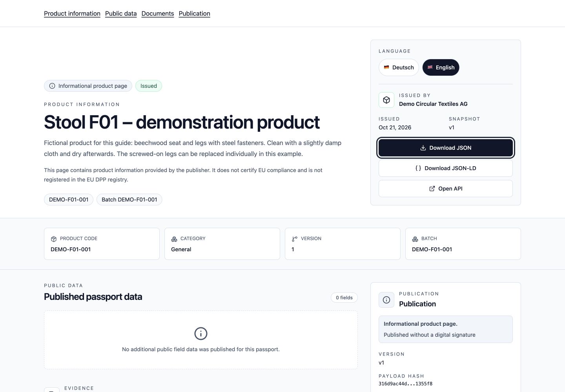
Task: Click the large info icon in empty data box
Action: pyautogui.click(x=201, y=334)
